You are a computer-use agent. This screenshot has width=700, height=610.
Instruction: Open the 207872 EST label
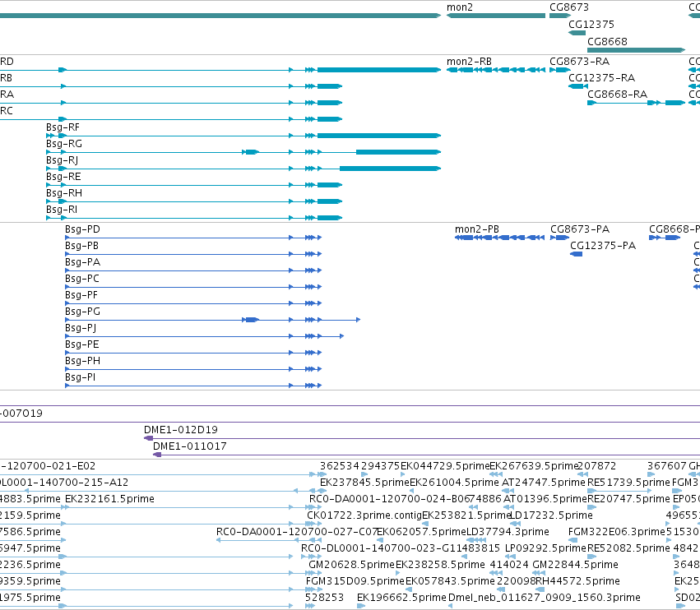click(596, 466)
